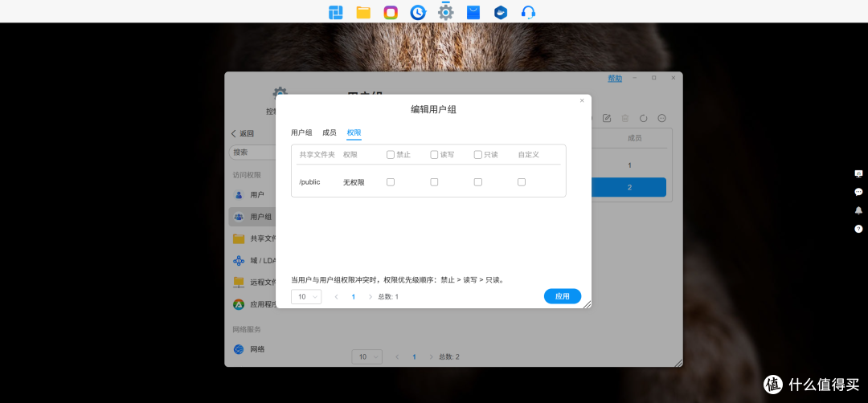Select the 权限 tab in dialog
Viewport: 868px width, 403px height.
tap(354, 132)
